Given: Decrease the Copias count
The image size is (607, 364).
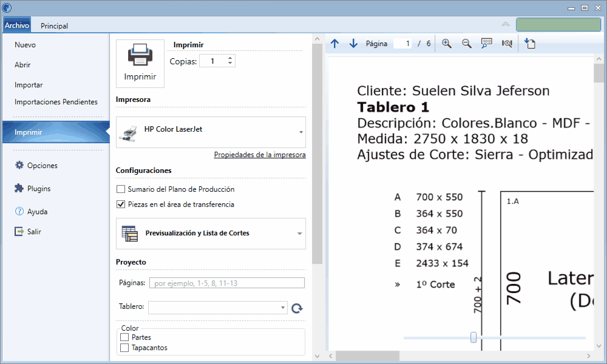Looking at the screenshot, I should (230, 64).
